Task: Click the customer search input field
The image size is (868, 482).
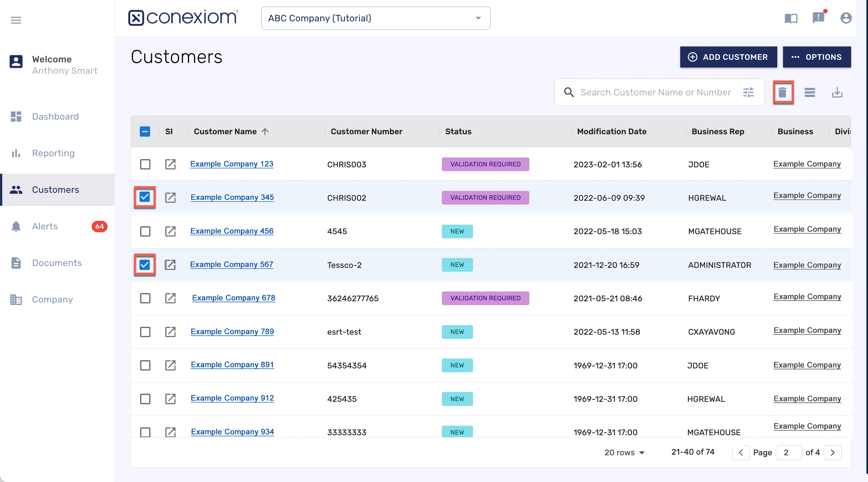Action: (655, 92)
